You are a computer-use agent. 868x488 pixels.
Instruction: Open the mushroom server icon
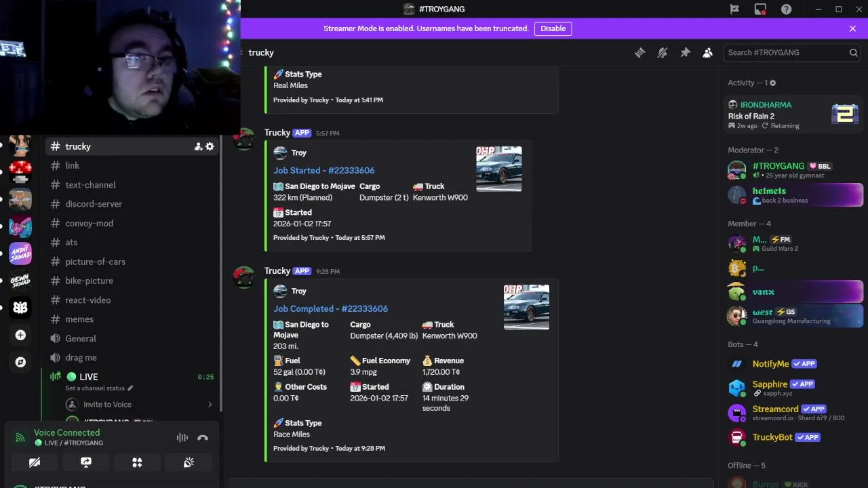point(20,172)
